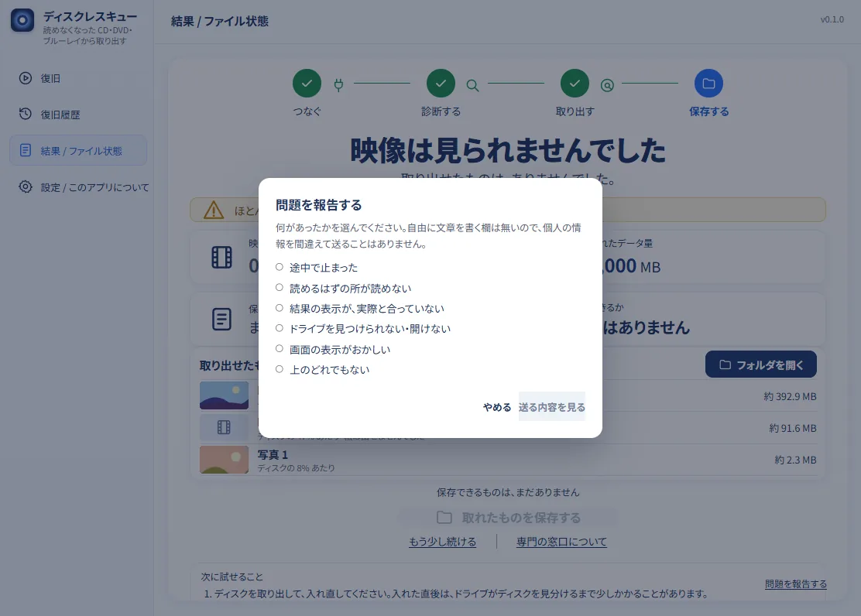861x616 pixels.
Task: Click the 保存する folder step circle
Action: point(709,84)
